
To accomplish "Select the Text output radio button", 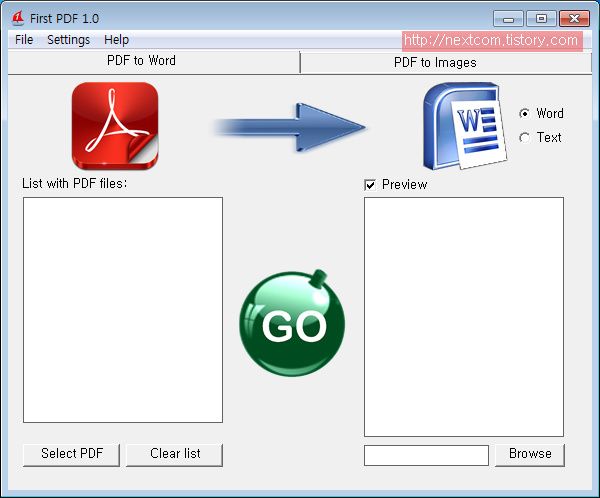I will (524, 138).
